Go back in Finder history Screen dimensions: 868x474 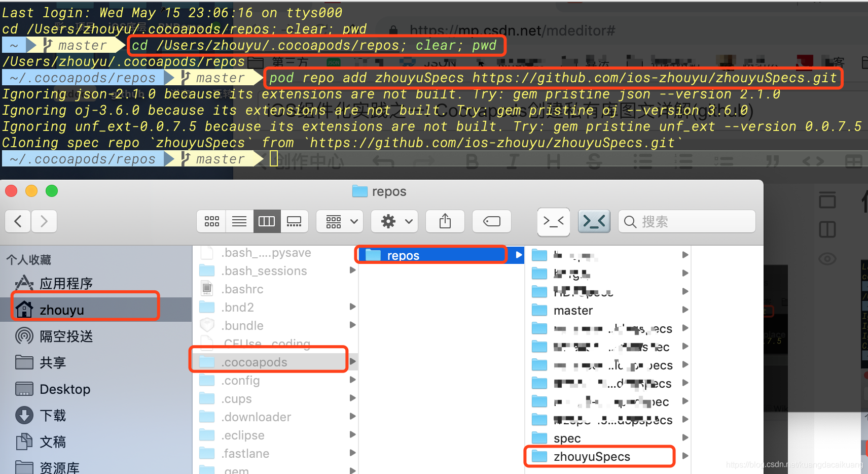18,221
